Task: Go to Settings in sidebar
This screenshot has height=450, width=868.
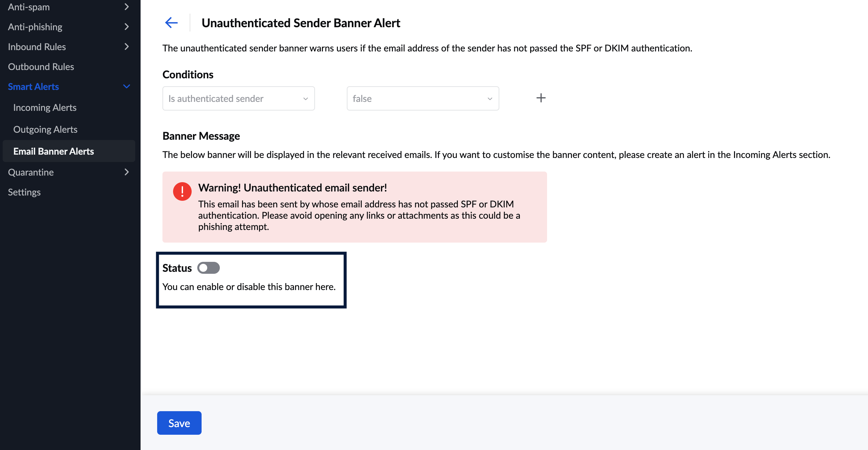Action: click(24, 192)
